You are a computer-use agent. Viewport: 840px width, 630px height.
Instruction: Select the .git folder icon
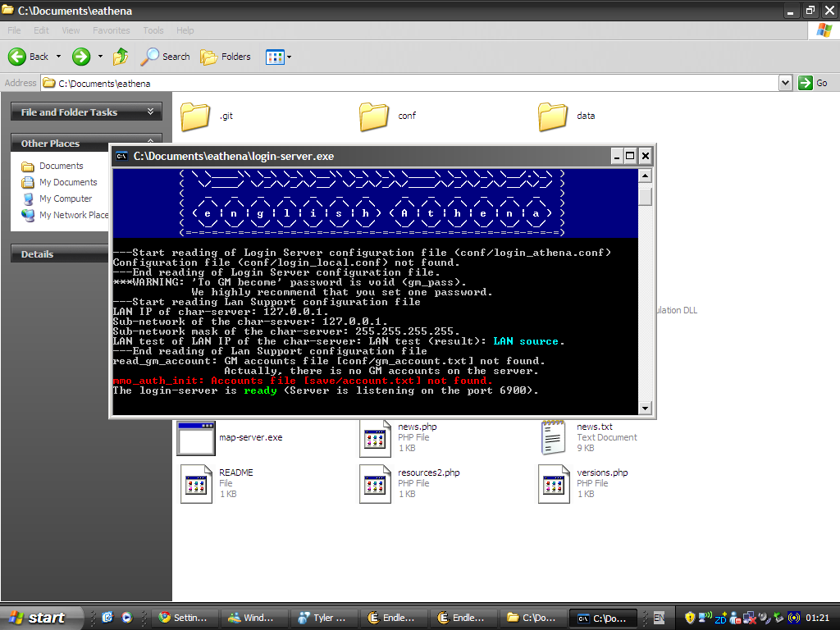pos(195,116)
